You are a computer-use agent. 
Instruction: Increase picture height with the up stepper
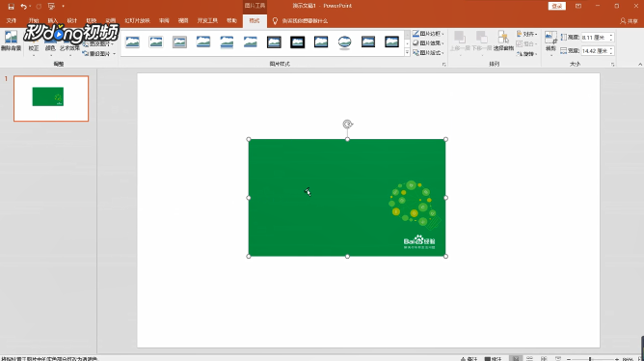[x=611, y=36]
